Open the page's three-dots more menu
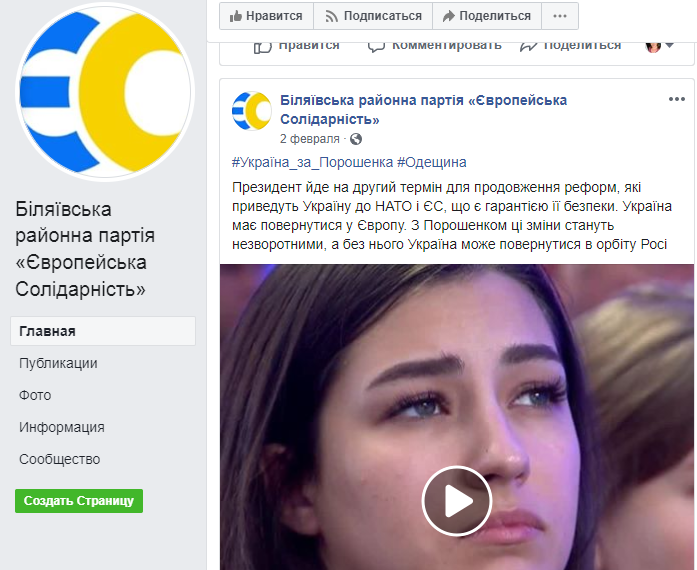The image size is (697, 570). (x=560, y=16)
